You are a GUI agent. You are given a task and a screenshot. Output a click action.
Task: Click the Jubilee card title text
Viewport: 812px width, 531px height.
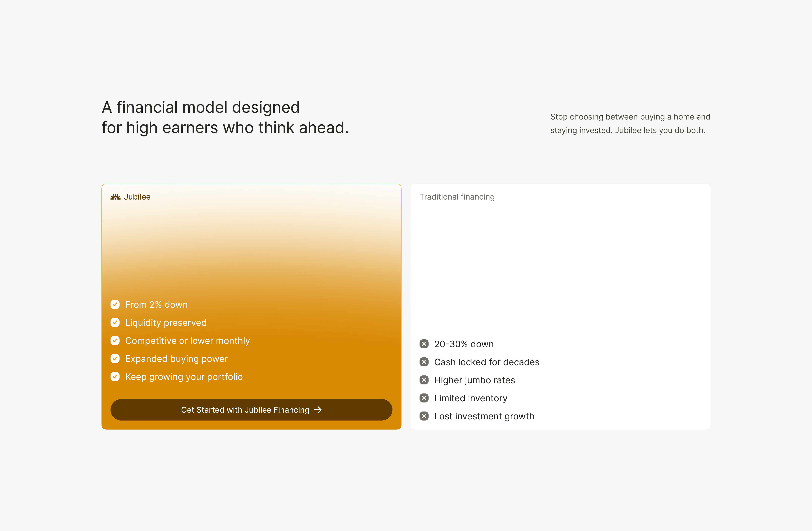[x=137, y=197]
